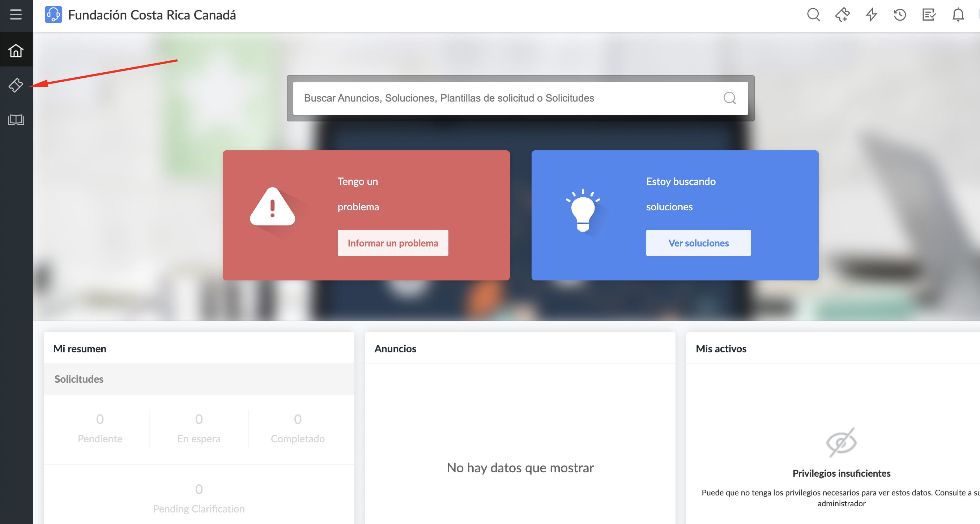Go to the Home sidebar icon
Image resolution: width=980 pixels, height=524 pixels.
click(16, 50)
